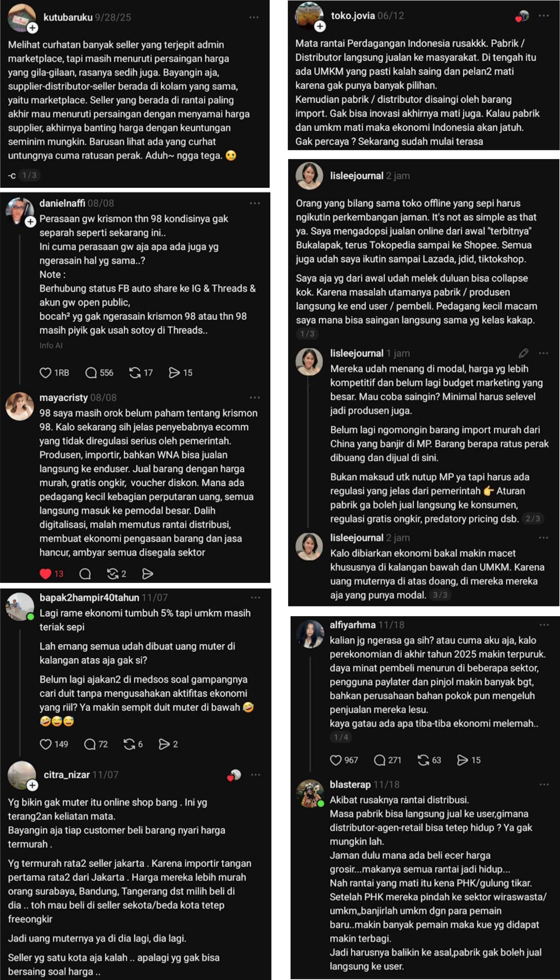Screen dimensions: 560x980
Task: Tap the send icon on mayacristy's reply
Action: [148, 574]
